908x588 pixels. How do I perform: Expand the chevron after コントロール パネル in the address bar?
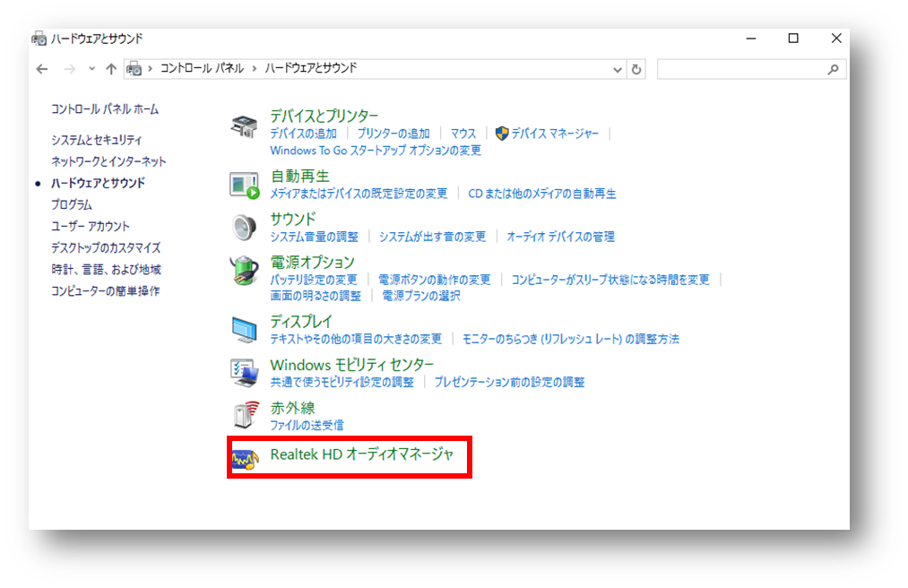255,68
